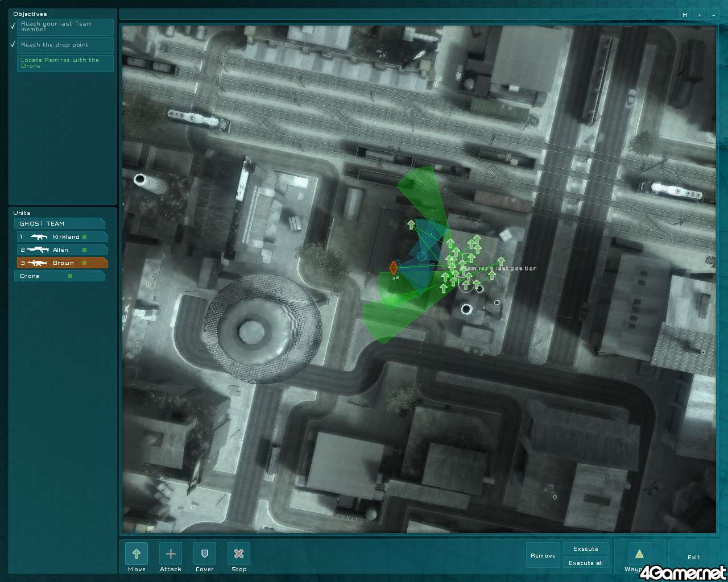
Task: Select the Waypoint triangle icon
Action: tap(639, 554)
